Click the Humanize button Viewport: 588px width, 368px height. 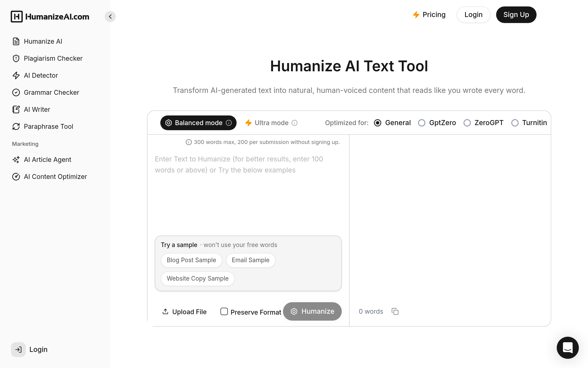[x=312, y=311]
